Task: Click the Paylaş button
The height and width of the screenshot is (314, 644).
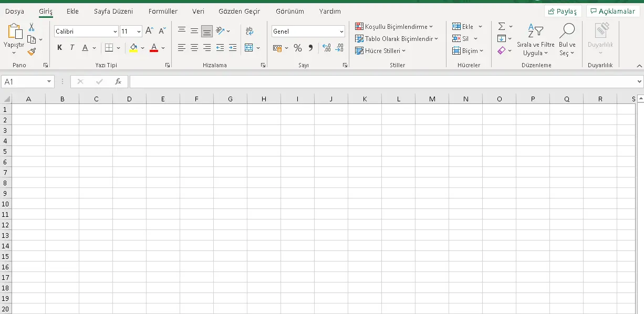Action: click(x=563, y=11)
